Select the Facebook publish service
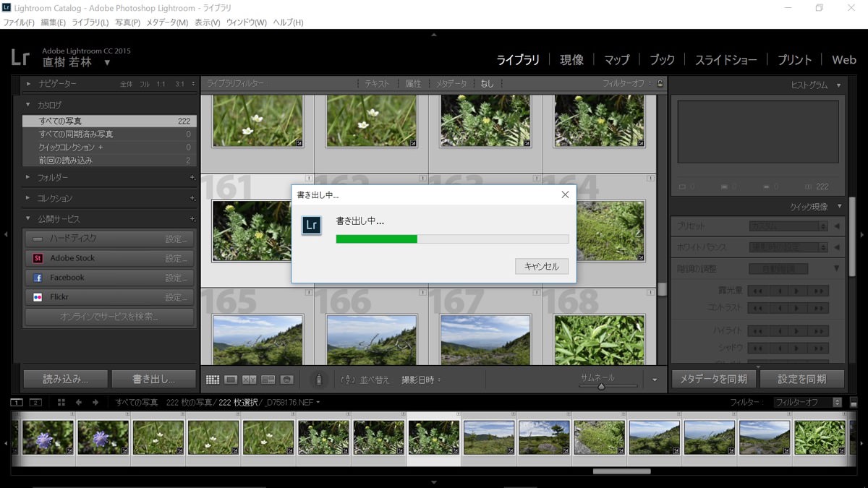This screenshot has width=868, height=488. tap(67, 278)
